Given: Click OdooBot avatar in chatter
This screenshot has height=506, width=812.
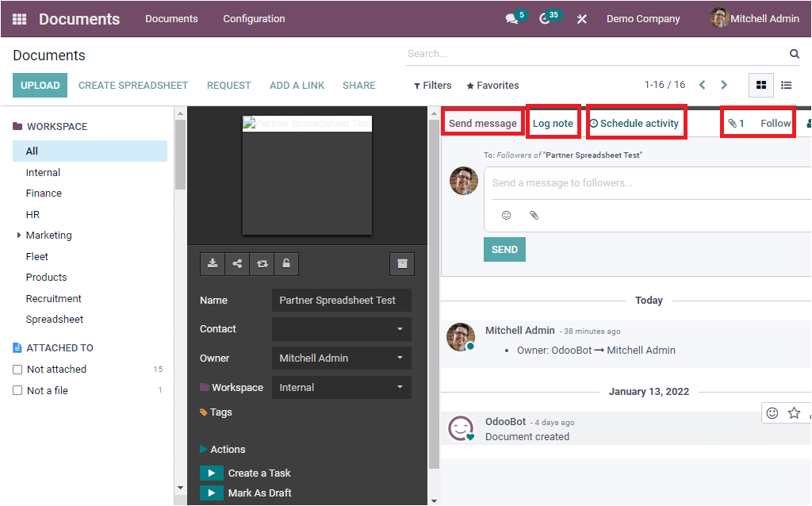Looking at the screenshot, I should 461,428.
